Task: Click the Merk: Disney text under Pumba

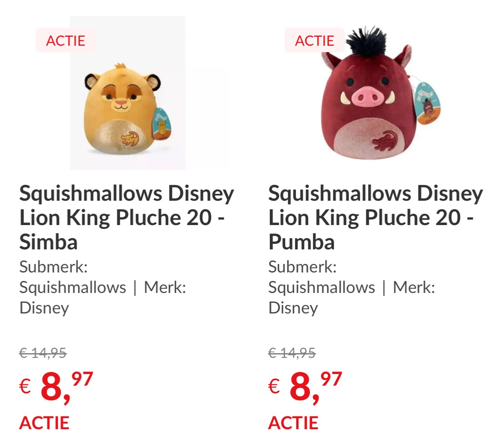Action: point(414,287)
